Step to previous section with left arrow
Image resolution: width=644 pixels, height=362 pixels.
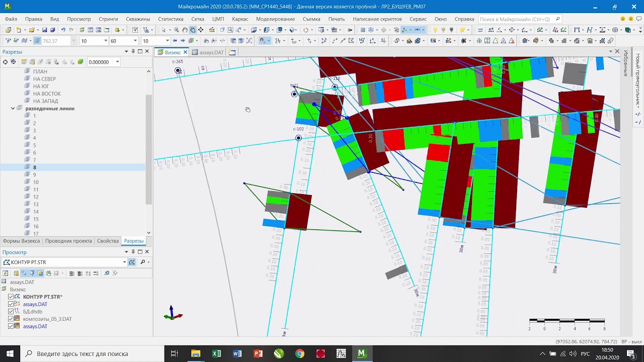(x=175, y=41)
